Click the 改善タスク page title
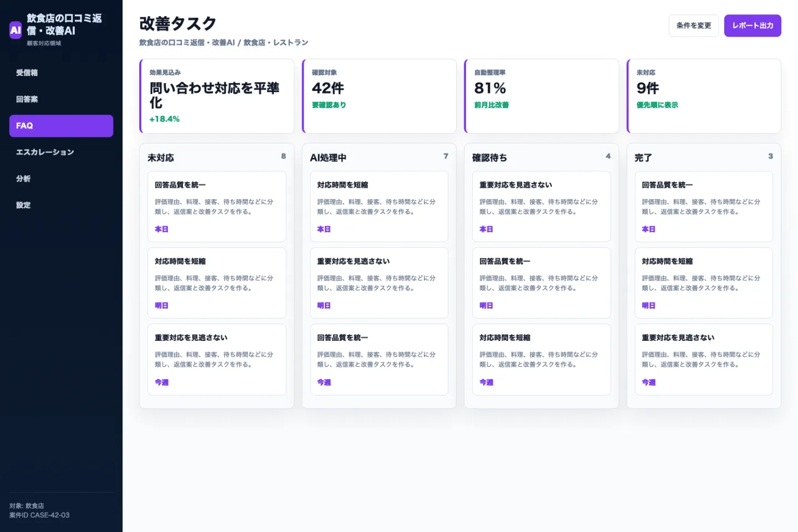The width and height of the screenshot is (798, 532). (x=178, y=23)
